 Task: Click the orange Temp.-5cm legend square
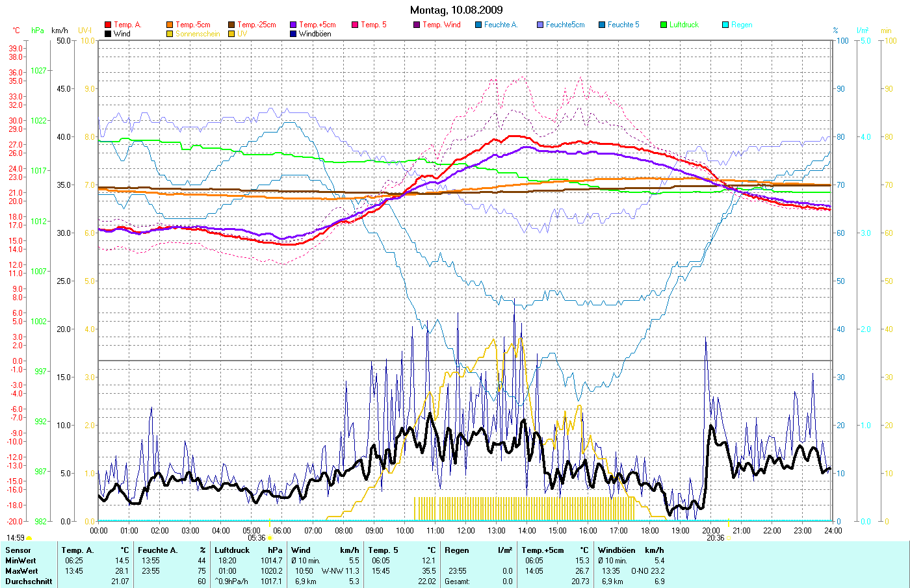coord(170,25)
